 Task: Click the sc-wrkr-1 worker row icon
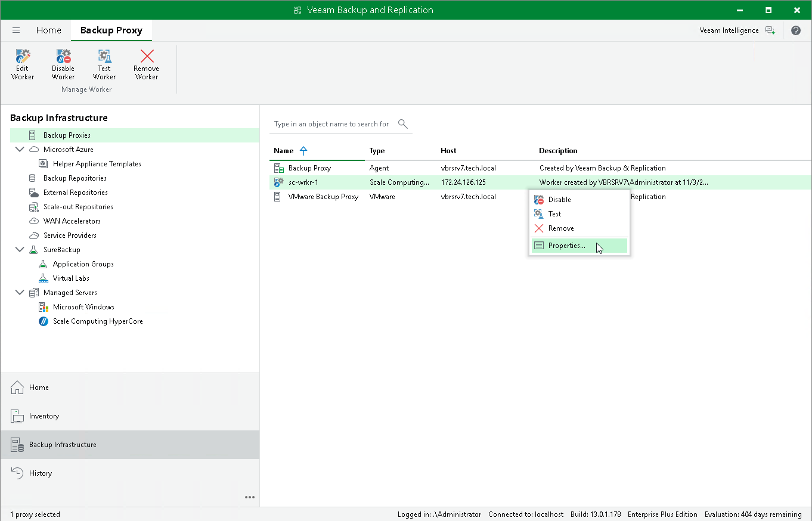coord(278,182)
